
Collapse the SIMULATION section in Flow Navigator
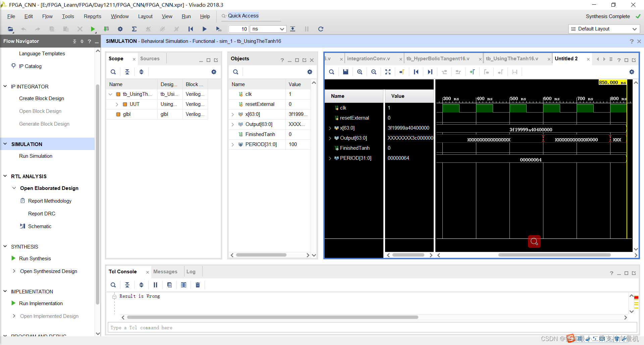[x=5, y=144]
